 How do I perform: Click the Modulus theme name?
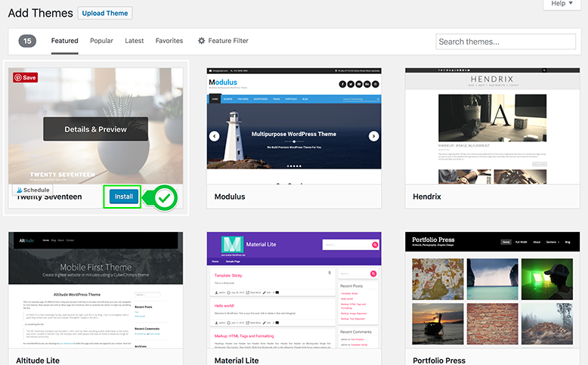point(230,196)
